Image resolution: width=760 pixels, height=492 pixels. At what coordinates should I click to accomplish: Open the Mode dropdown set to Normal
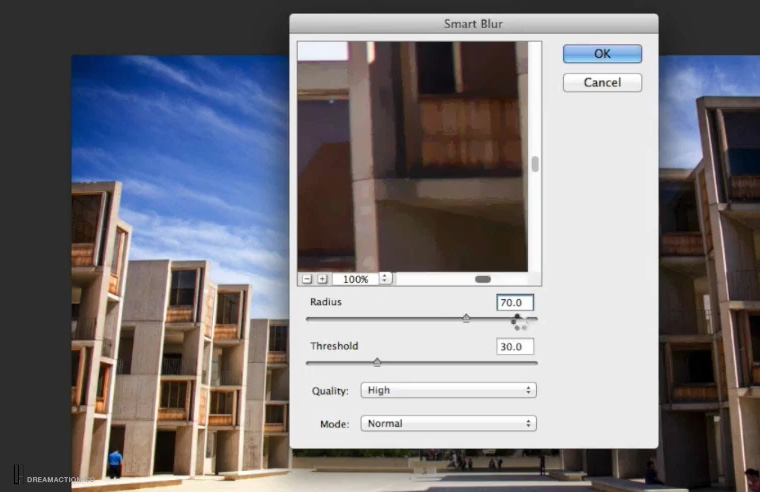pyautogui.click(x=448, y=424)
